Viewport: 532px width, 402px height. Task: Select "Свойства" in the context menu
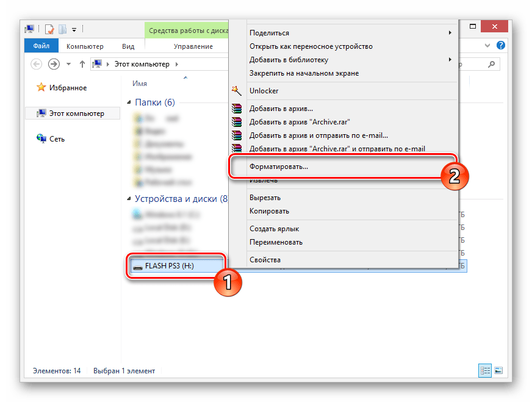pos(265,260)
